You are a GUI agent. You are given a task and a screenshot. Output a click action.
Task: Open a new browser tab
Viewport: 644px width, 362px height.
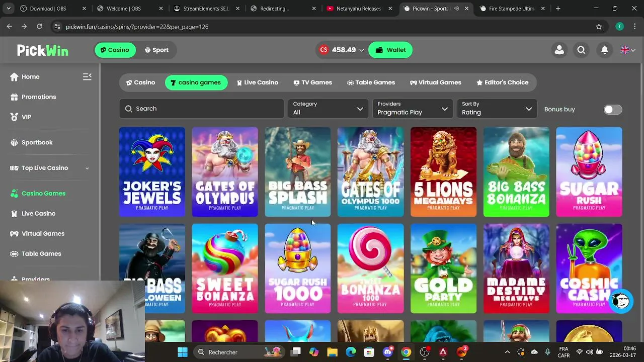tap(558, 9)
